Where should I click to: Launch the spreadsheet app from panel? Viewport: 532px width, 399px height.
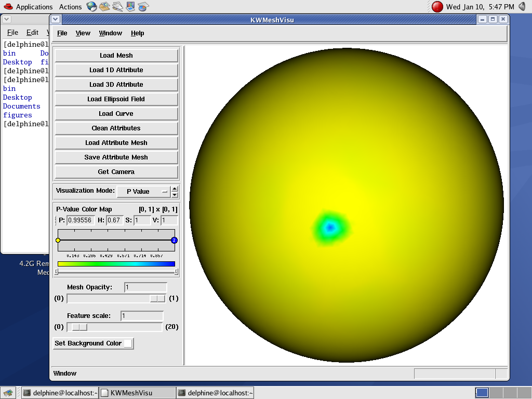click(143, 7)
